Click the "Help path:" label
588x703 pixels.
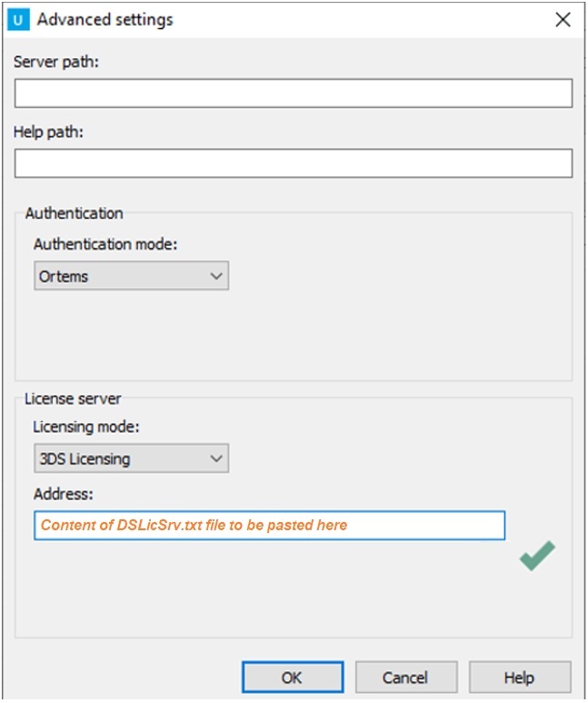49,132
